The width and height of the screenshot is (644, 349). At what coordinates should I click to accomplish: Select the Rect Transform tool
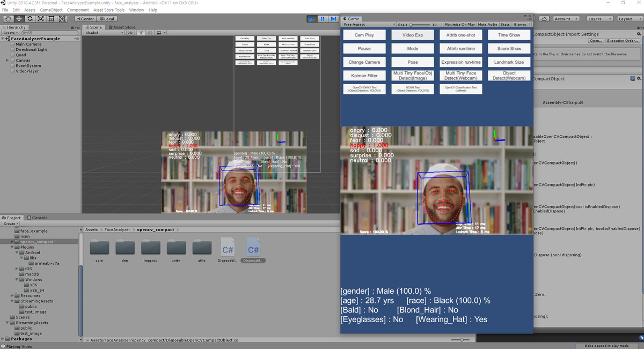coord(51,19)
